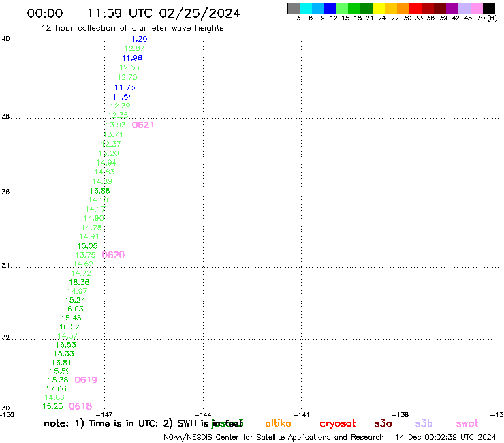Select the reading 14.97
This screenshot has height=443, width=504.
pyautogui.click(x=77, y=291)
